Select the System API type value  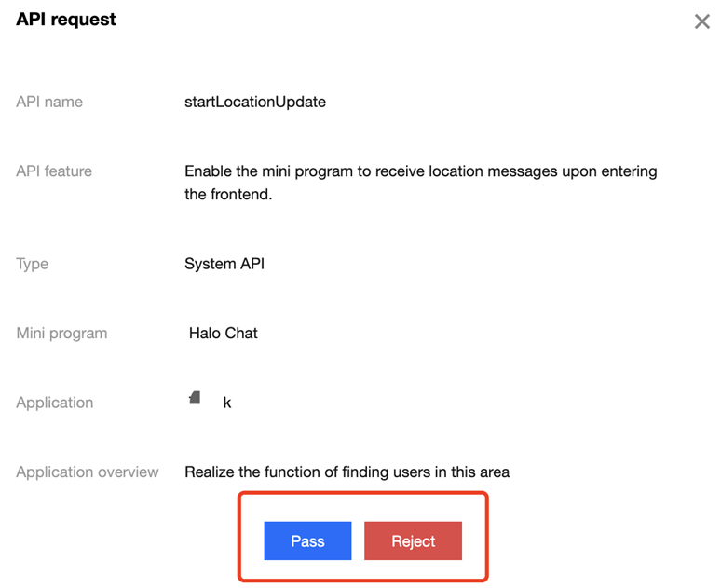tap(224, 264)
